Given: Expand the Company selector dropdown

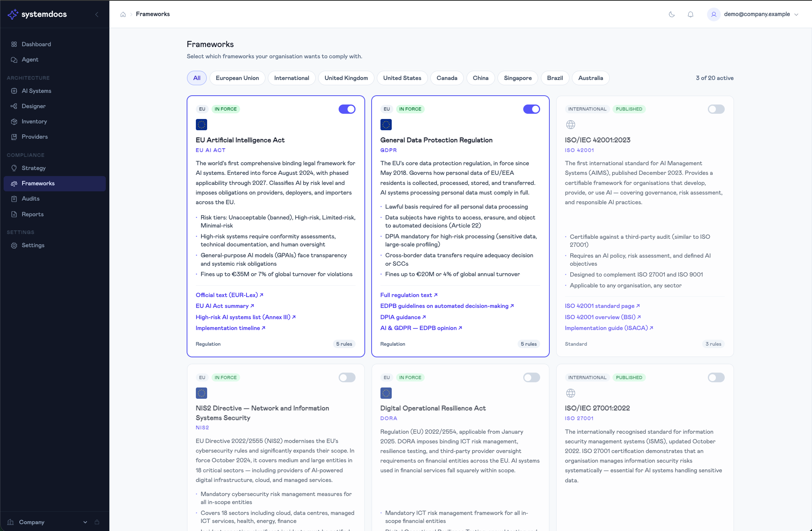Looking at the screenshot, I should click(x=85, y=522).
